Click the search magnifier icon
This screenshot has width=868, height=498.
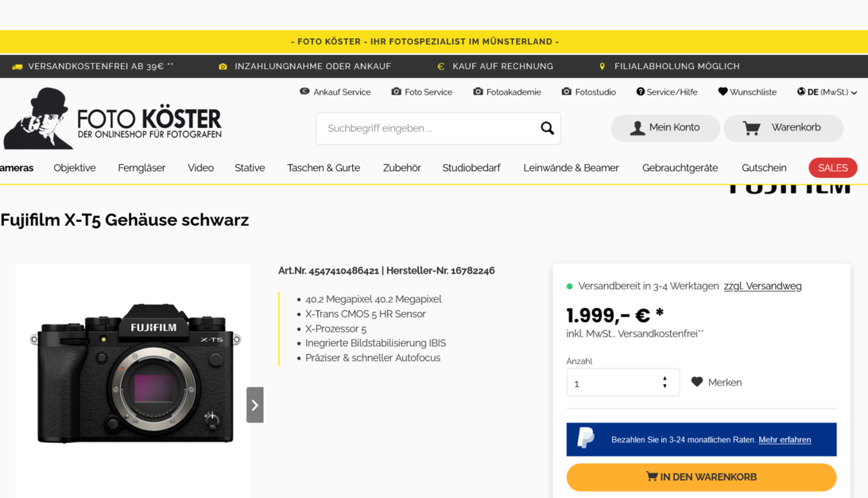547,129
